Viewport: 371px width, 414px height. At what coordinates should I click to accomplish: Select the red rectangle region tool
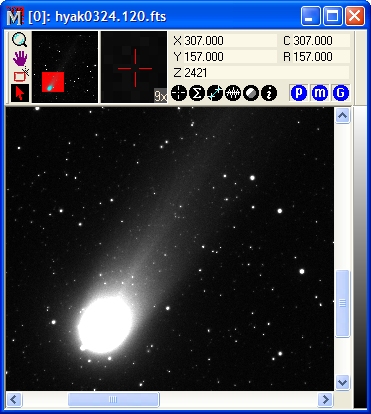coord(20,75)
